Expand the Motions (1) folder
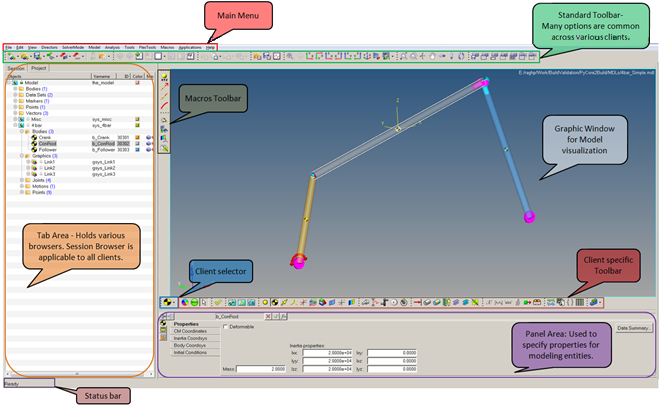The image size is (660, 407). [x=22, y=186]
